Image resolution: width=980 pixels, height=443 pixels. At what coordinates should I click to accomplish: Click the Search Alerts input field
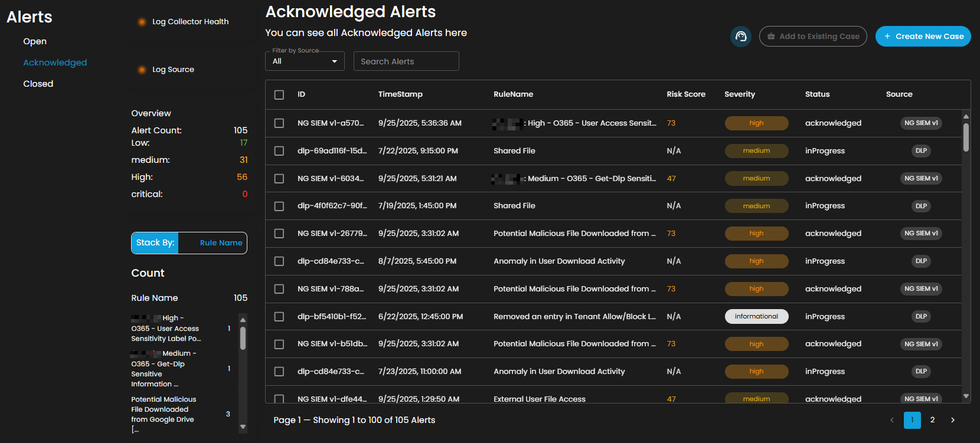click(406, 61)
